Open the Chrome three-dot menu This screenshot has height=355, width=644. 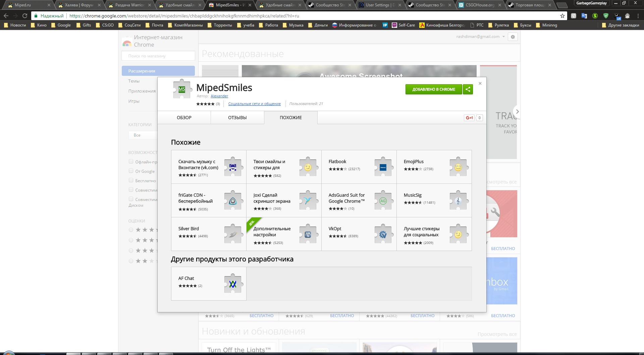[638, 16]
